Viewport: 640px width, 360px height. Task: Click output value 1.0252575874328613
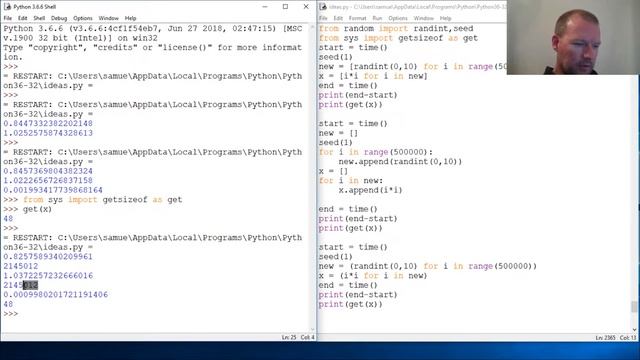tap(48, 133)
